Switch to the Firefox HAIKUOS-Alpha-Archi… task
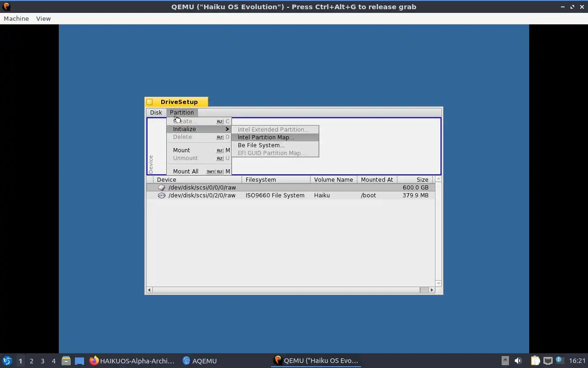This screenshot has width=588, height=368. tap(132, 361)
